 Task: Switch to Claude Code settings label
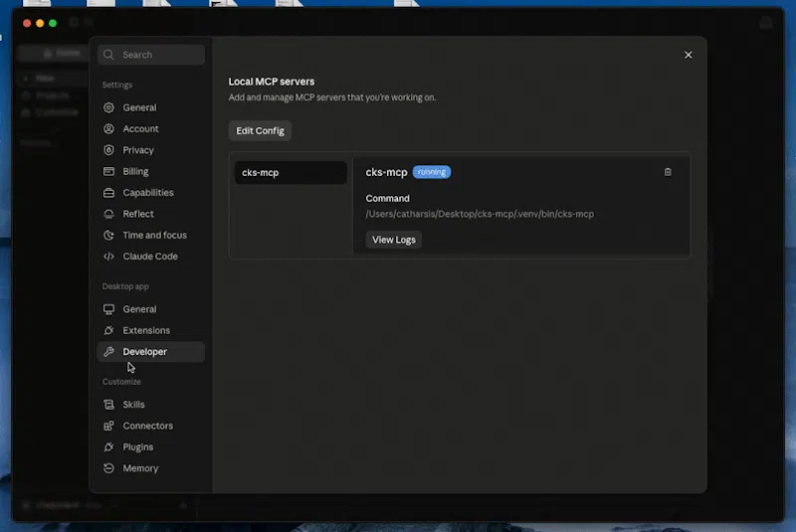(150, 257)
